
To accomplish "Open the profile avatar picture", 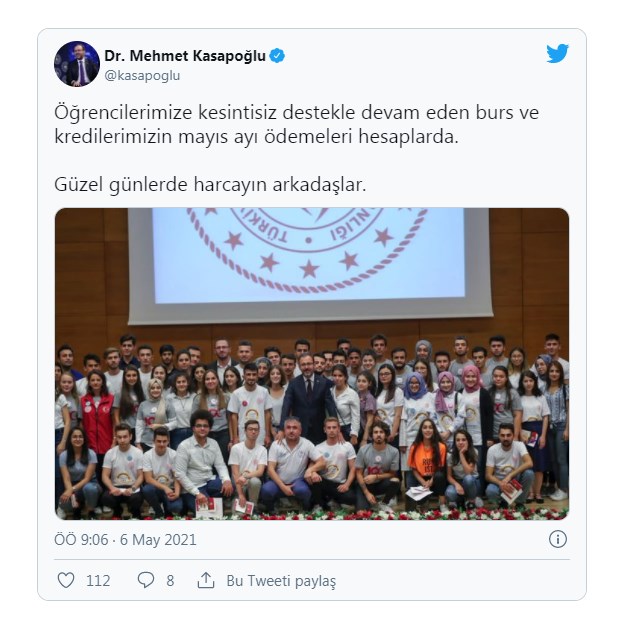I will coord(77,64).
